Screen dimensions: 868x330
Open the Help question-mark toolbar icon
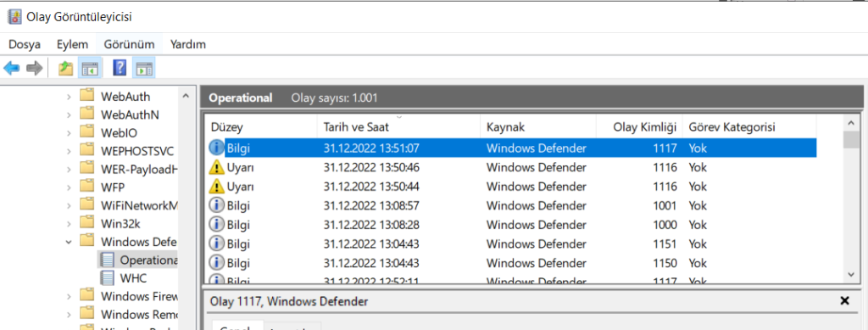pos(120,68)
